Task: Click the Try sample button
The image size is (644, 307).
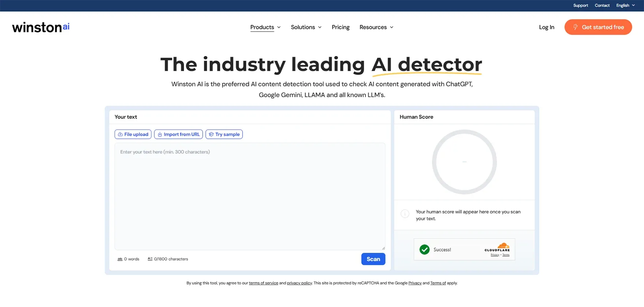Action: (x=224, y=134)
